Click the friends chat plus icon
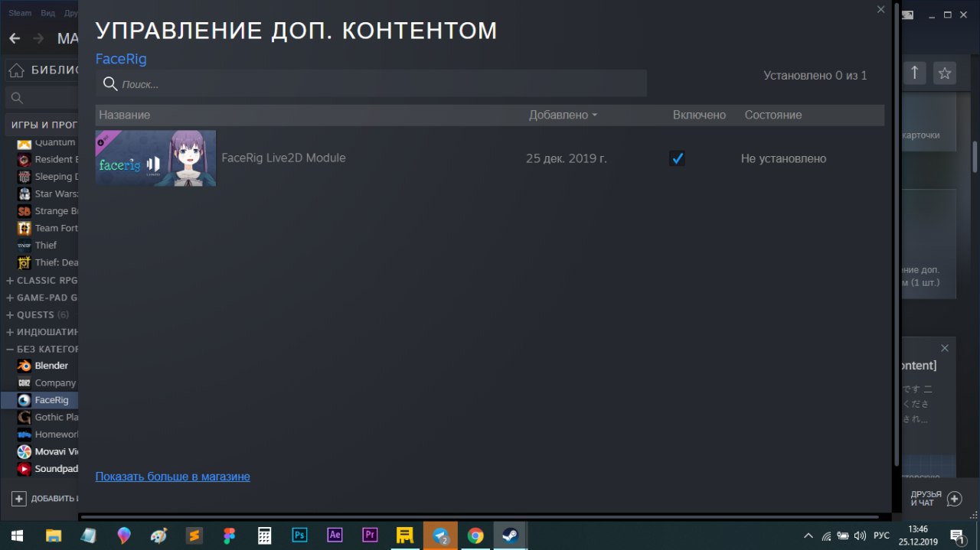980x550 pixels. (954, 499)
